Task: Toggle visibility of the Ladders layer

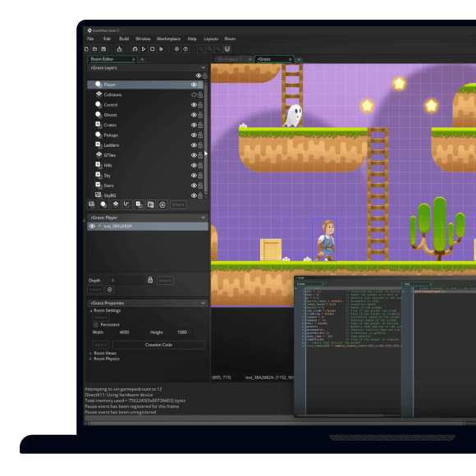Action: pos(194,145)
